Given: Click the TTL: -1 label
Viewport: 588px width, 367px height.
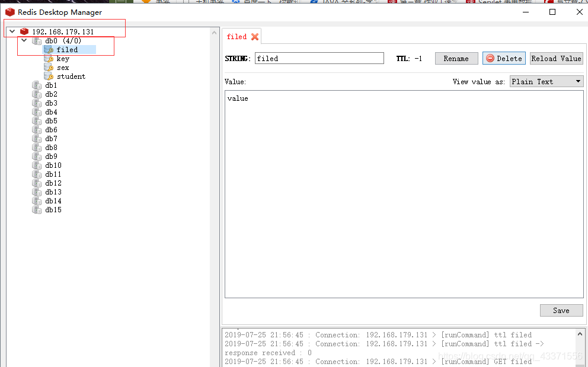Looking at the screenshot, I should 409,59.
